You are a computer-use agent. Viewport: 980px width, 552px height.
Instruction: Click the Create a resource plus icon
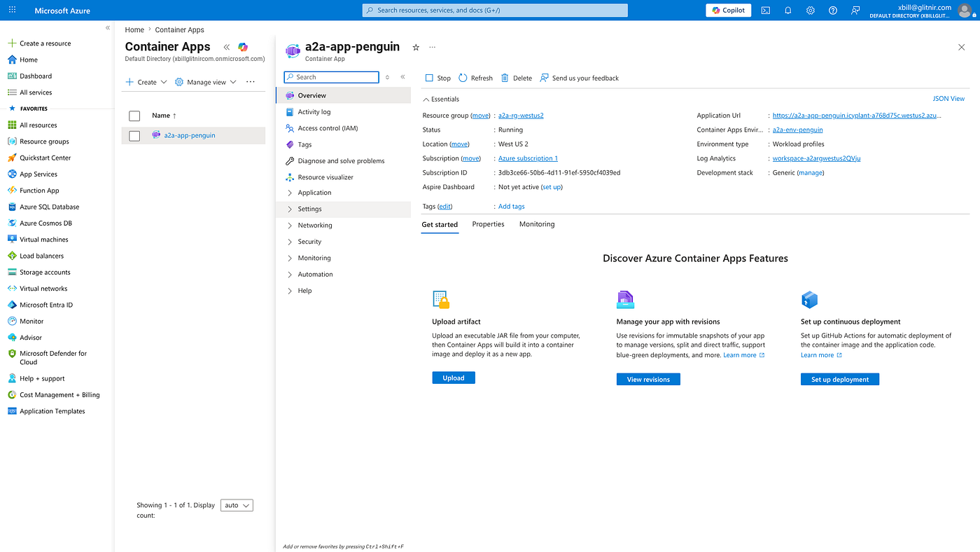12,43
